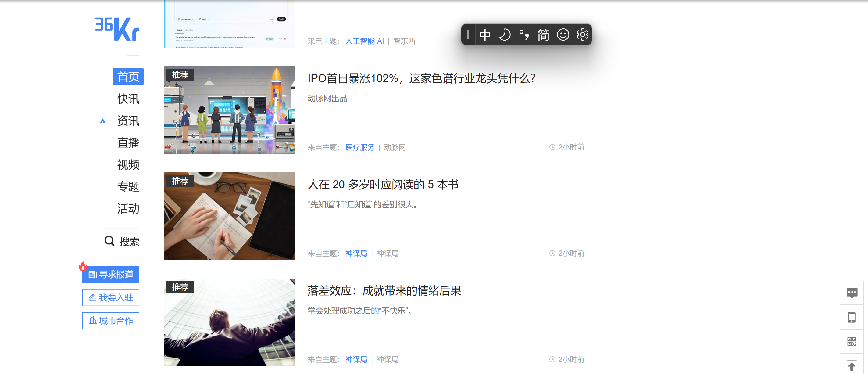Open the rocket IPO article thumbnail
Viewport: 868px width, 374px height.
click(229, 110)
